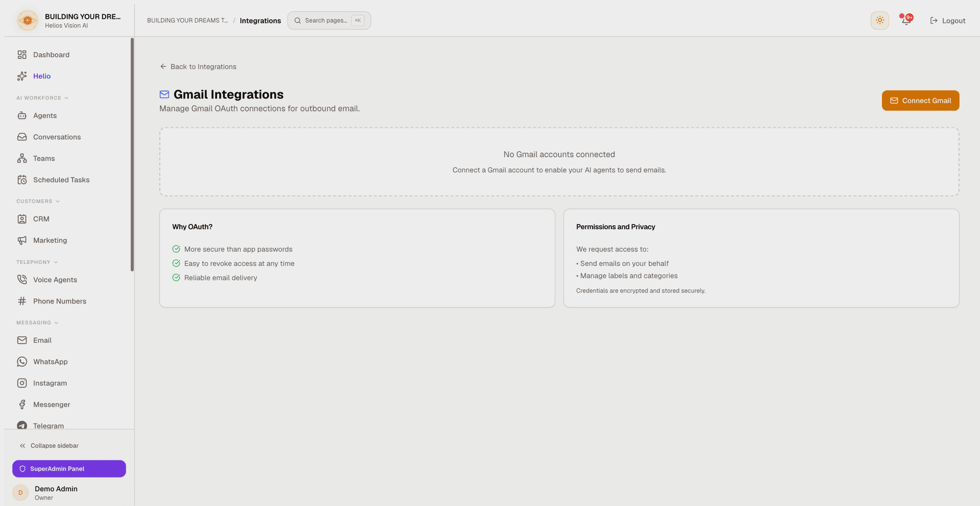Click the Helios Vision AI logo
Image resolution: width=980 pixels, height=506 pixels.
[x=28, y=20]
